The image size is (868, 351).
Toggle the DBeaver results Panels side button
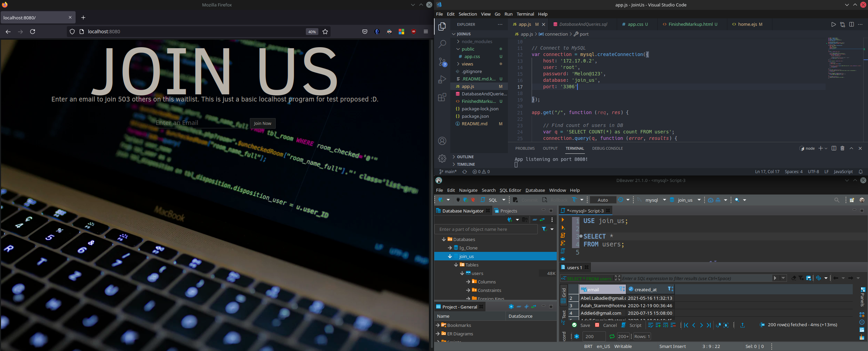click(863, 296)
